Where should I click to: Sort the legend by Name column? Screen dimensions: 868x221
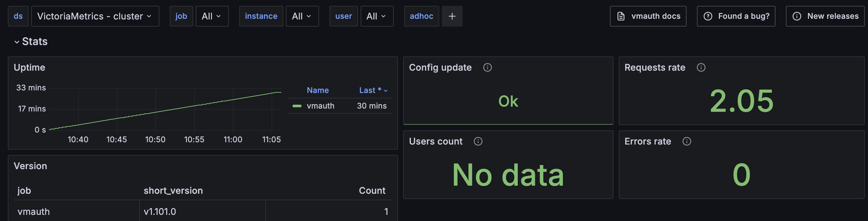point(317,90)
